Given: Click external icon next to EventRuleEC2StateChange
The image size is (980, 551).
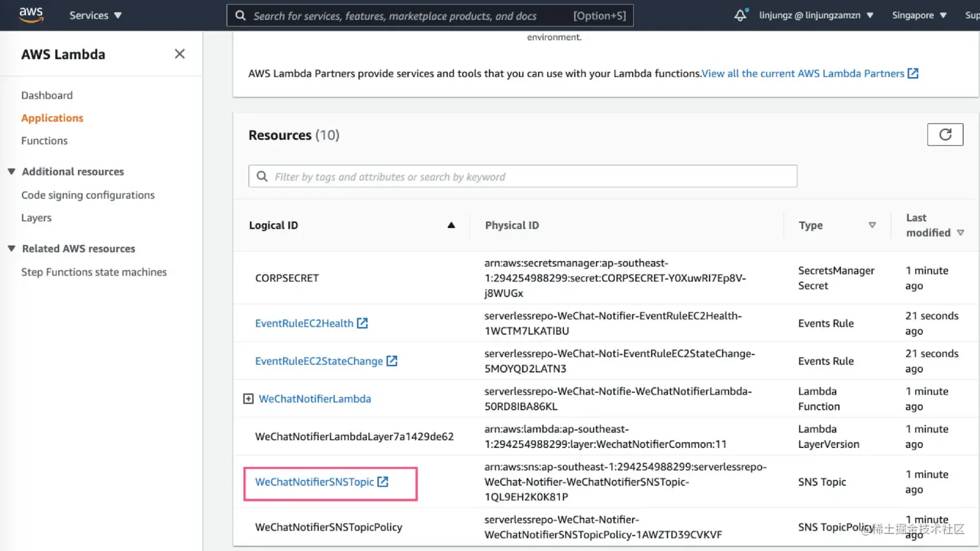Looking at the screenshot, I should point(392,360).
